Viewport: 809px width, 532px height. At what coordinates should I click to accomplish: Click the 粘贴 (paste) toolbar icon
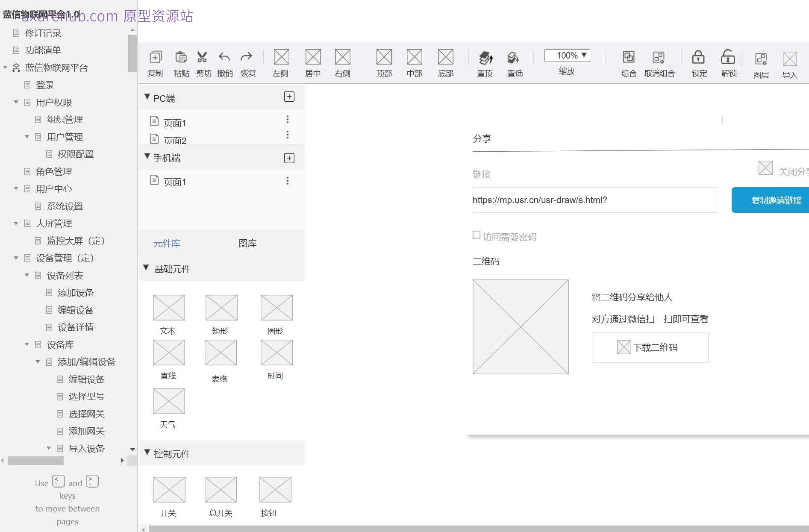pos(181,57)
